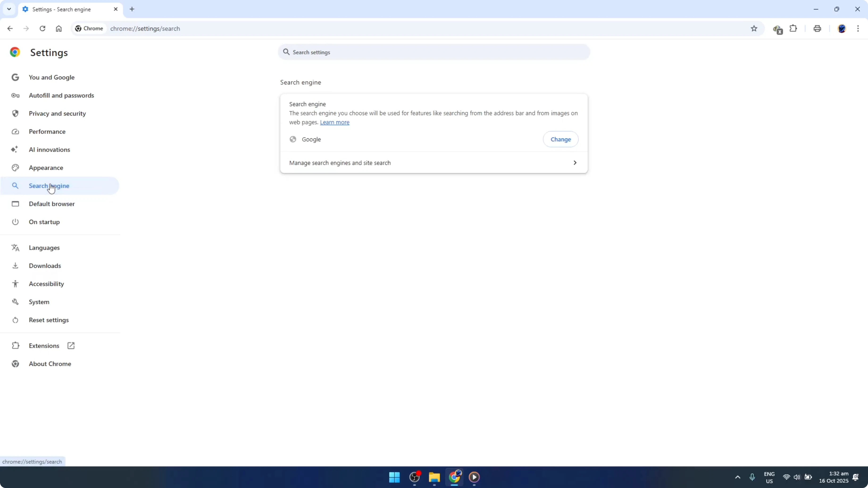Click the microphone icon in system tray
Image resolution: width=868 pixels, height=488 pixels.
752,478
